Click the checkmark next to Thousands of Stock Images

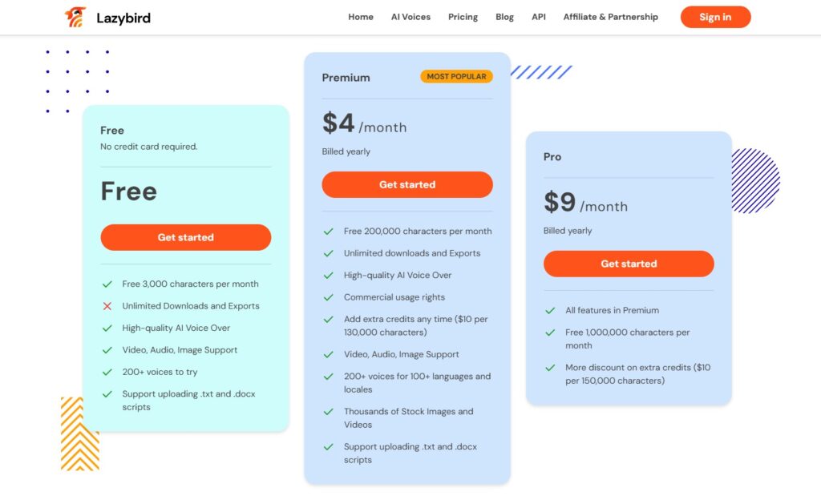pos(329,412)
